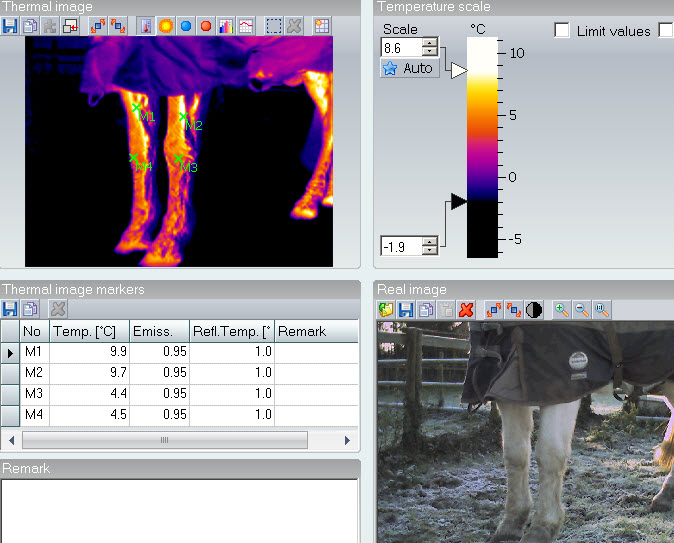The width and height of the screenshot is (674, 543).
Task: Select the dashed rectangle area selection tool
Action: [x=274, y=26]
